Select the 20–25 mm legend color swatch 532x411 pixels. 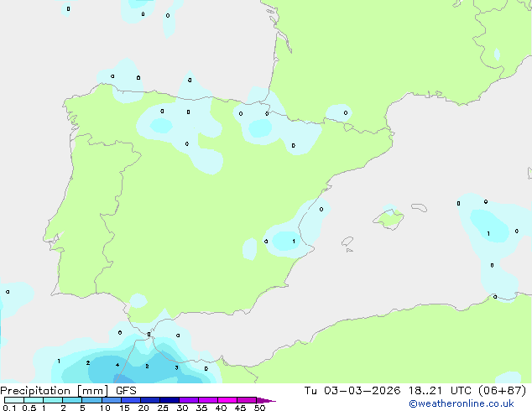coord(150,400)
